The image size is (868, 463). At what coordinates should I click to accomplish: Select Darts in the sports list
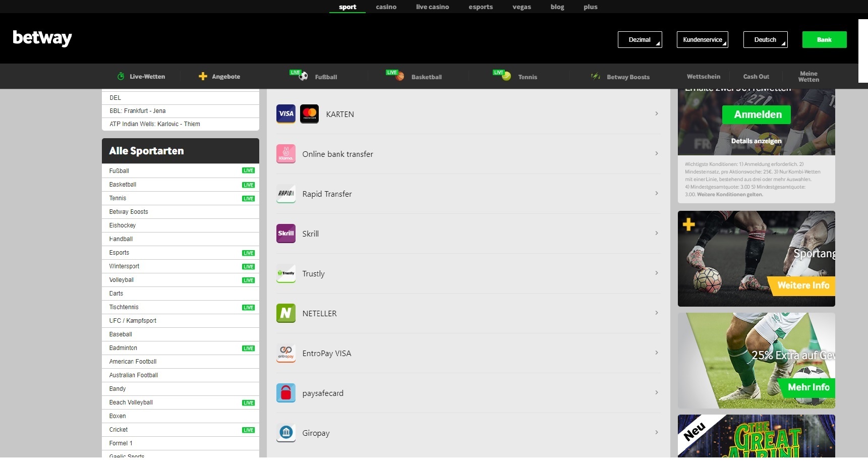[x=181, y=294]
